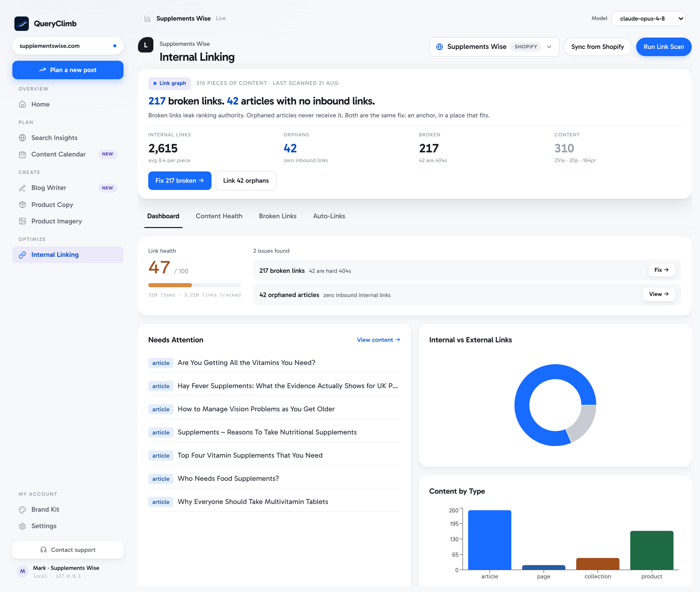This screenshot has width=700, height=592.
Task: Click View button for orphaned articles
Action: coord(659,294)
